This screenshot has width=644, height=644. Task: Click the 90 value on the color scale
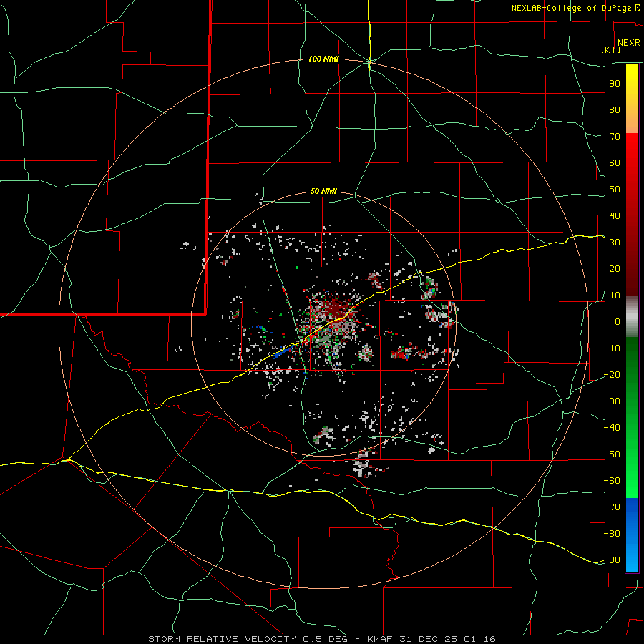tap(615, 84)
